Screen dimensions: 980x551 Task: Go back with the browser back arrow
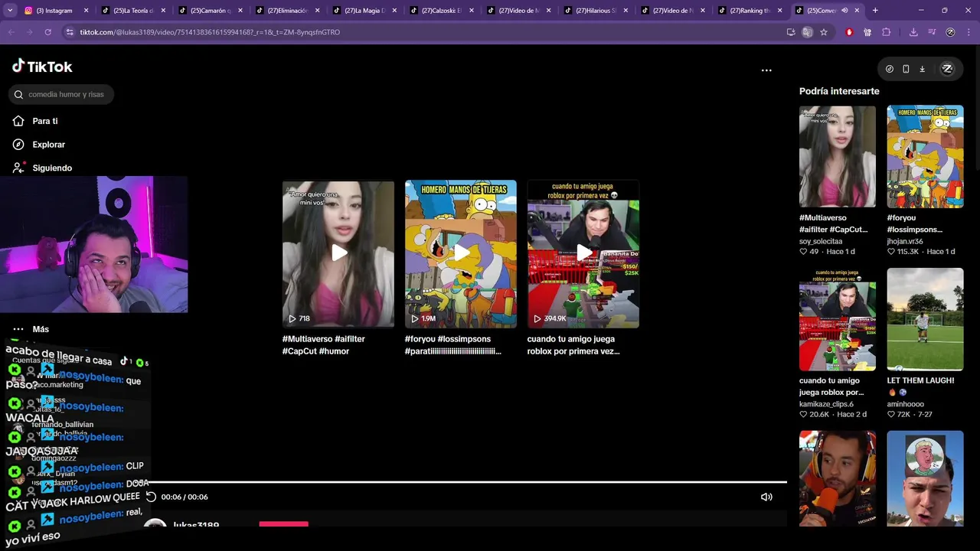point(12,32)
